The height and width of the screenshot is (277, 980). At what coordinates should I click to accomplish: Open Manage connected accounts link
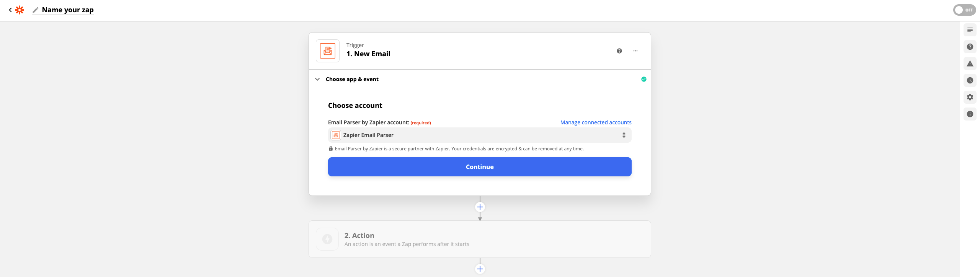pyautogui.click(x=596, y=122)
